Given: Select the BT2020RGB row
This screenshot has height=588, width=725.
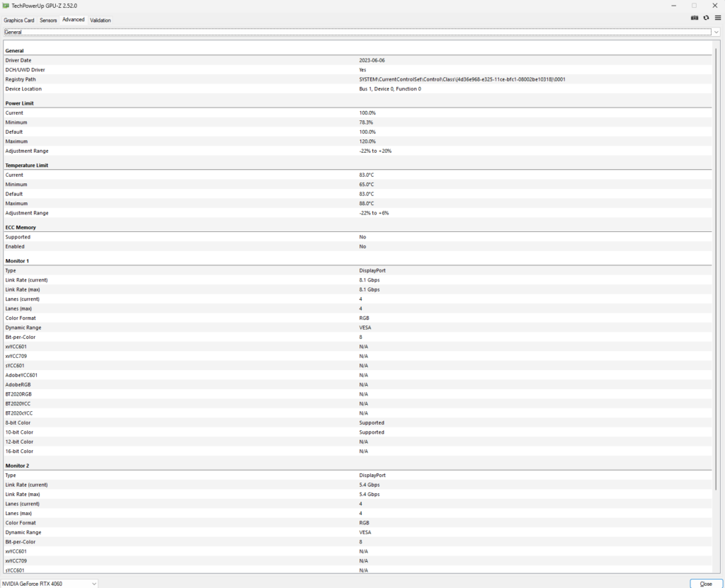Looking at the screenshot, I should pos(358,394).
